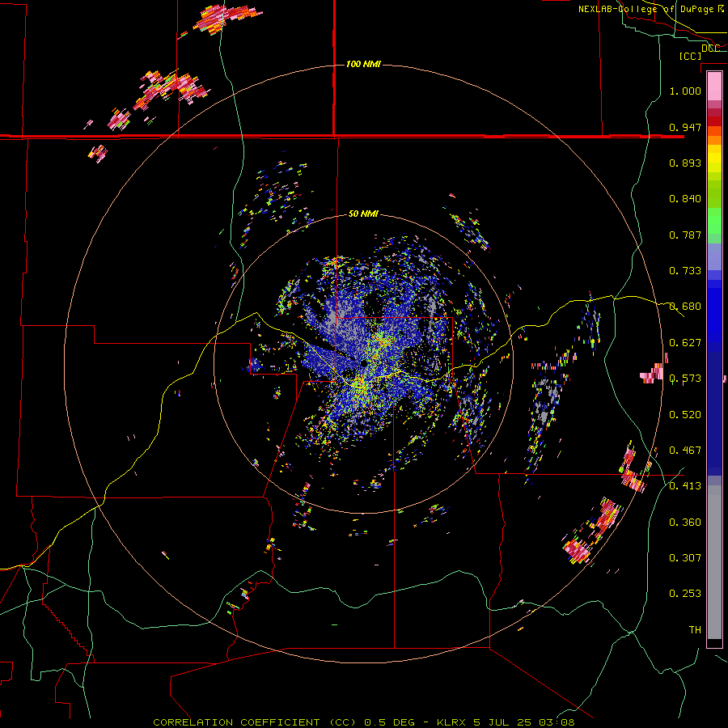The width and height of the screenshot is (728, 728).
Task: Click the 100 NMI range ring label
Action: [363, 64]
